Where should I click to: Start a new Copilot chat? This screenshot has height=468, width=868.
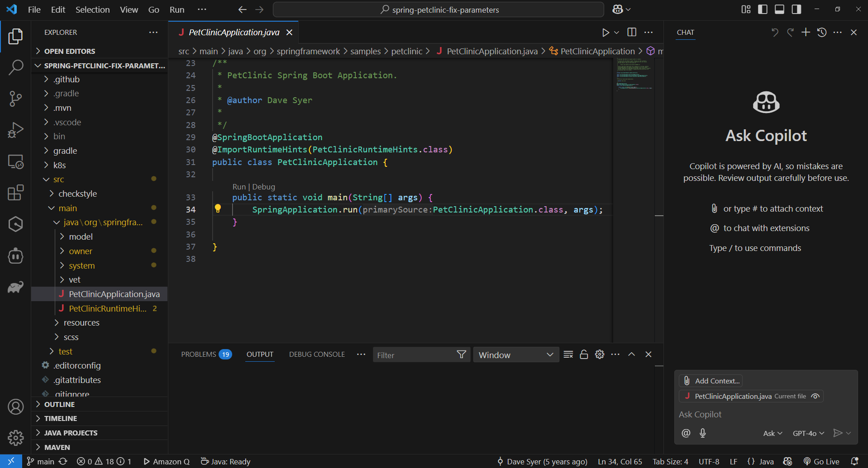coord(806,32)
